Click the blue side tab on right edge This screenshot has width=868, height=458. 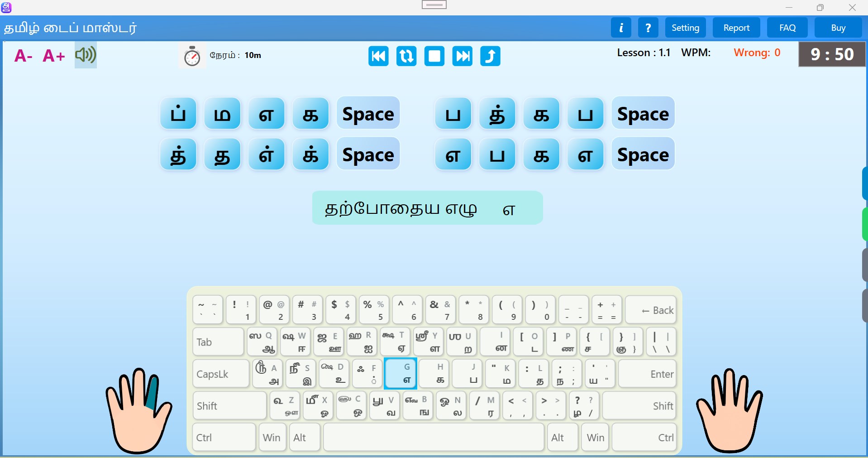pyautogui.click(x=865, y=183)
